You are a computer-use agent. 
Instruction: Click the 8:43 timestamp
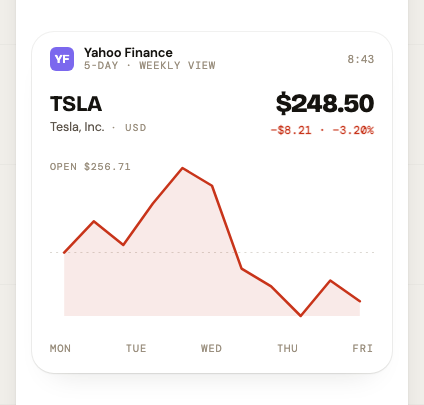[361, 59]
